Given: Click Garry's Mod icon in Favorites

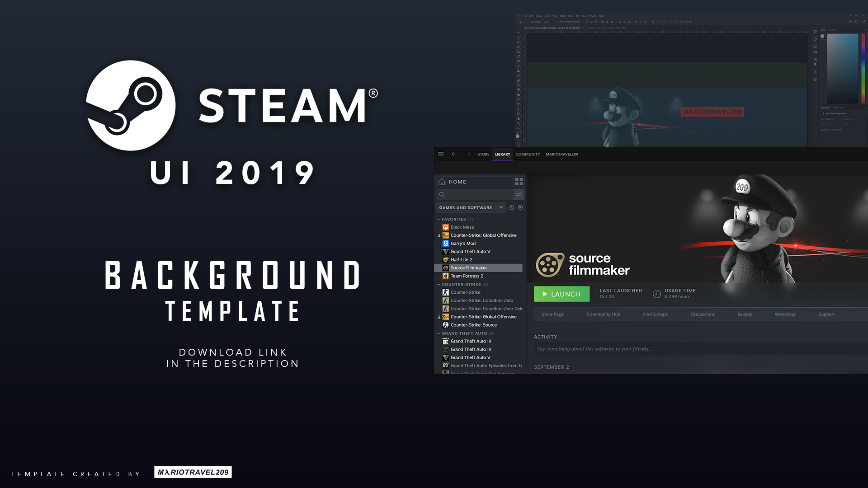Looking at the screenshot, I should pos(445,243).
